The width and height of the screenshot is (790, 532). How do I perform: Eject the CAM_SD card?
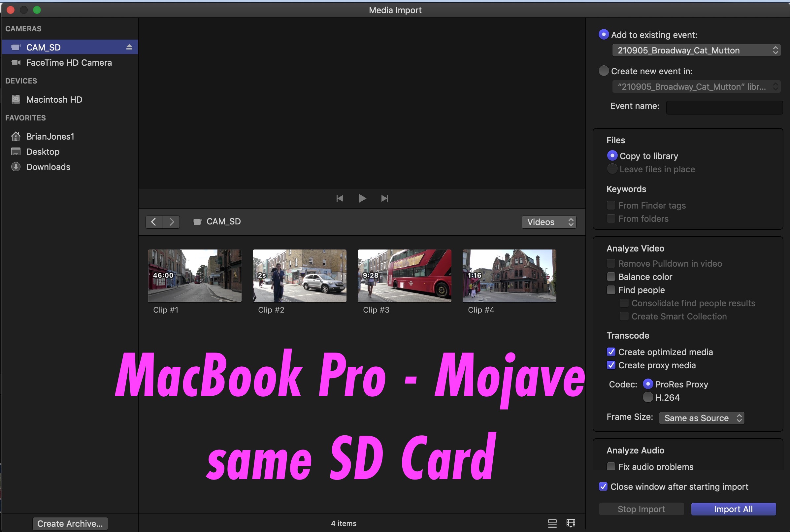129,47
